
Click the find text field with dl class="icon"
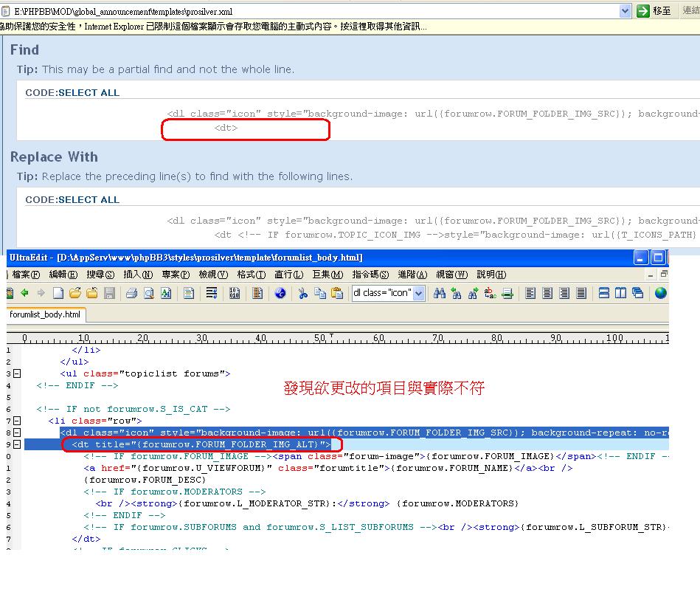383,293
